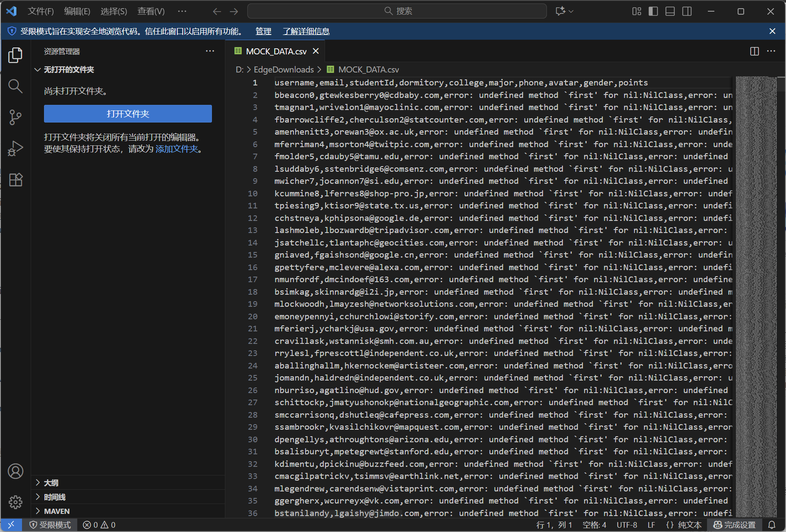Open the Search view in activity bar
The width and height of the screenshot is (786, 532).
(x=16, y=86)
